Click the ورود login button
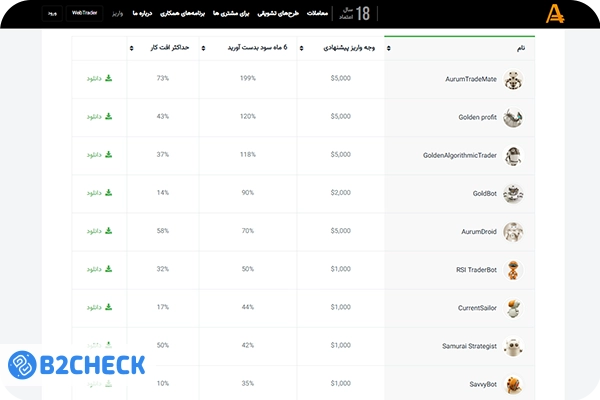 tap(53, 13)
